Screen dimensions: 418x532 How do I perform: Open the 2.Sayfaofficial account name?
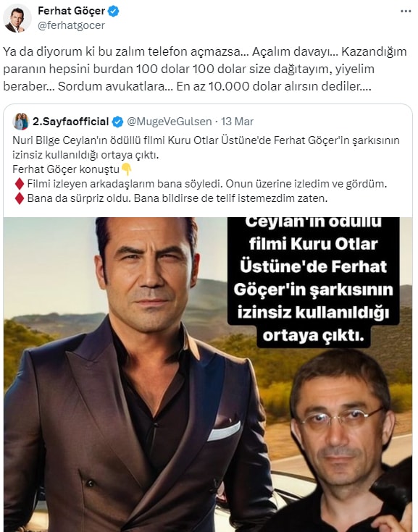pos(70,122)
